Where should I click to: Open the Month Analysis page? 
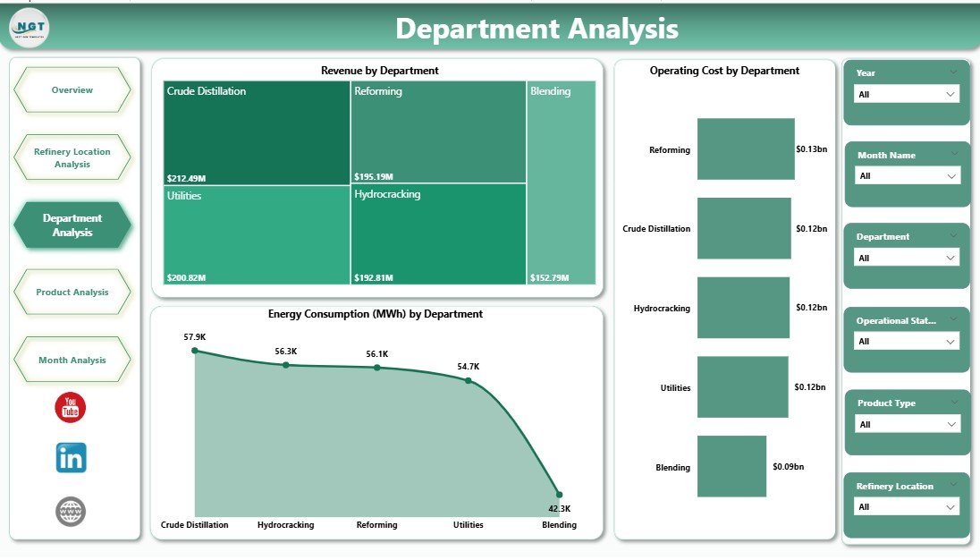pyautogui.click(x=72, y=359)
